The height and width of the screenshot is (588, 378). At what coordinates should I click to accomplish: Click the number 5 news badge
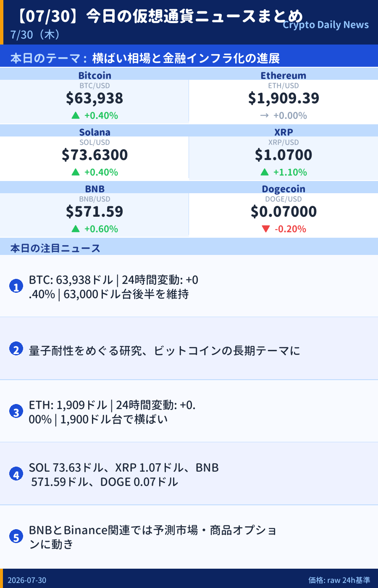coord(16,537)
